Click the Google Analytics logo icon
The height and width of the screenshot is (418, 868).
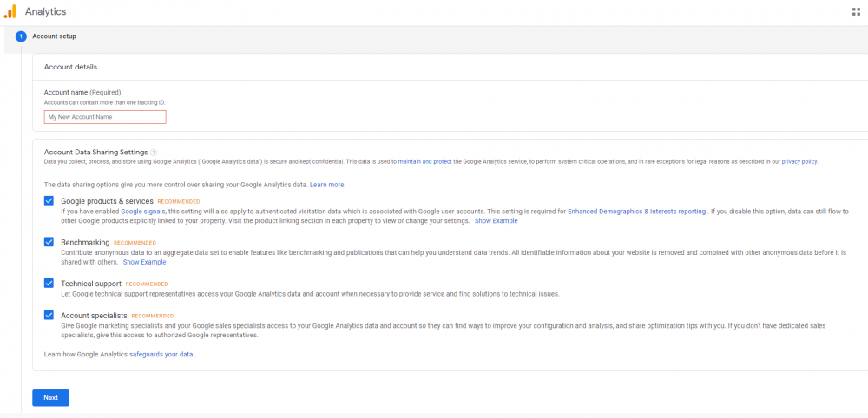(x=10, y=11)
